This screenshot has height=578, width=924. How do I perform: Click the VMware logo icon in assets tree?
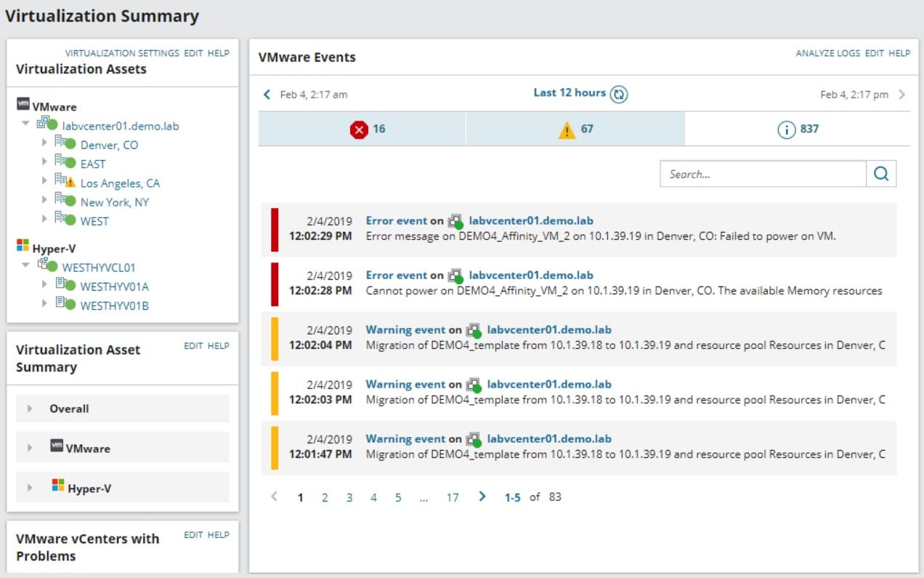[x=23, y=104]
